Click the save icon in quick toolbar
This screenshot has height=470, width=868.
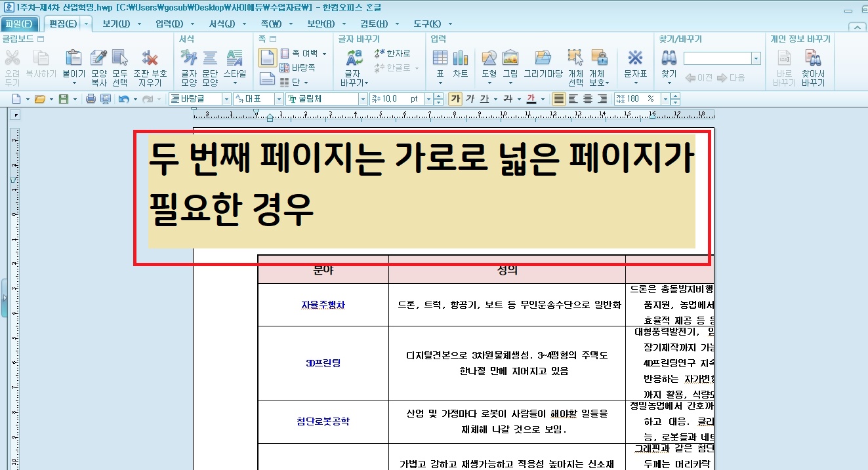click(64, 99)
